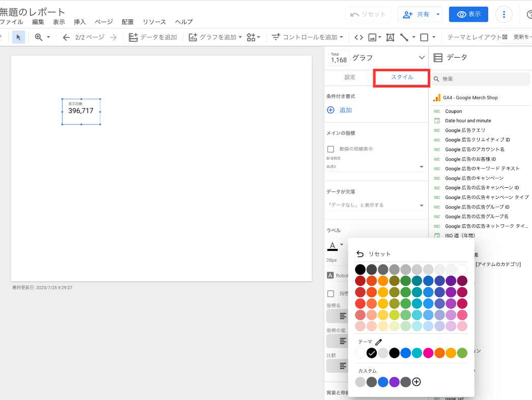Select the Google 広告のキャンペーン field

tap(475, 178)
